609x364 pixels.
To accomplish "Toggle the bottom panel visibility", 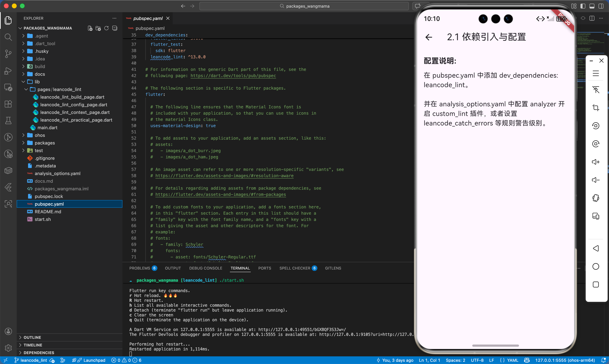I will pyautogui.click(x=592, y=6).
